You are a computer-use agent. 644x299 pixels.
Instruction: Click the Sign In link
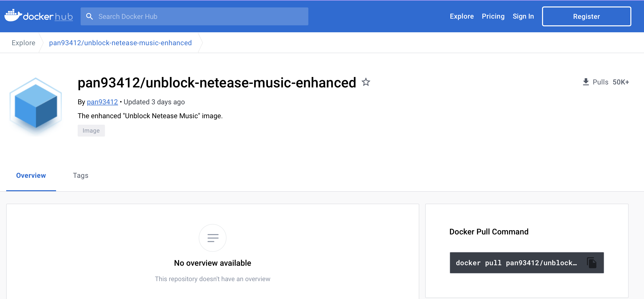click(523, 16)
